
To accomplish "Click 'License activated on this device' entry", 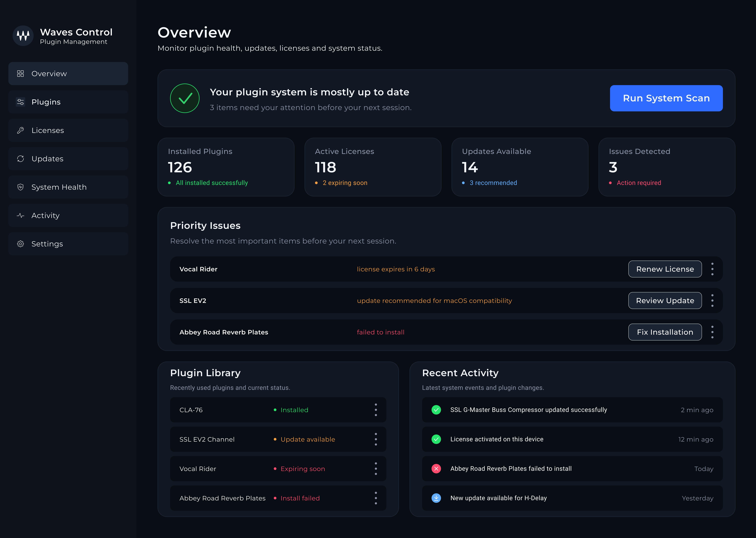I will [x=497, y=439].
